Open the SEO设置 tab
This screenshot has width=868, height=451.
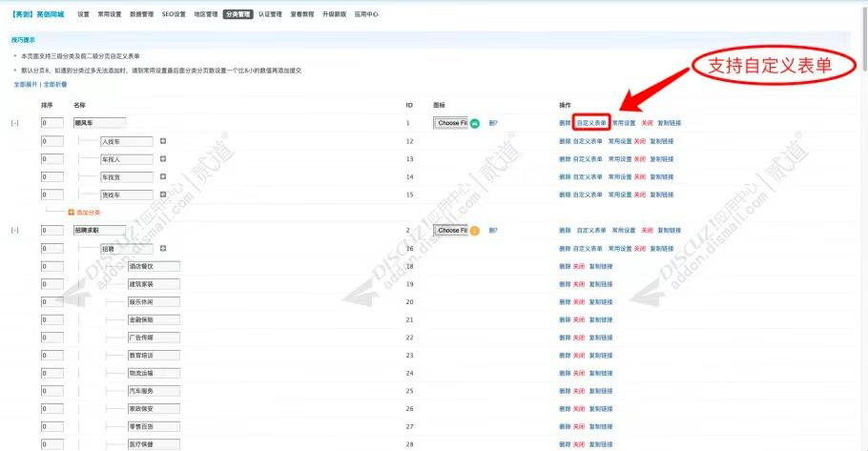(174, 14)
